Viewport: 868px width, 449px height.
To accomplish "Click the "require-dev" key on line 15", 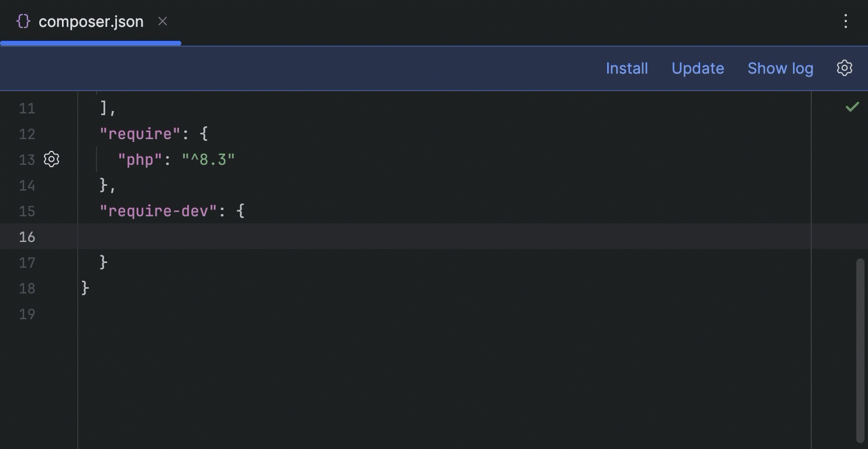I will pos(159,211).
